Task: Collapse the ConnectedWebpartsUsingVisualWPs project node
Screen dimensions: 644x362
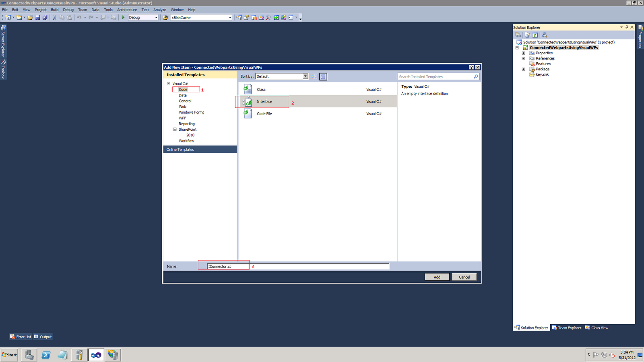Action: click(517, 48)
